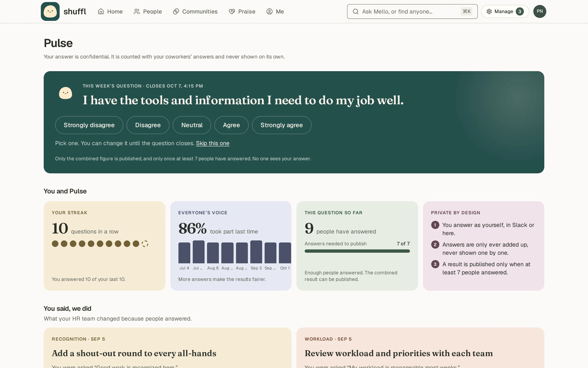This screenshot has width=588, height=368.
Task: Click the Aug 6 participation bar
Action: [213, 253]
